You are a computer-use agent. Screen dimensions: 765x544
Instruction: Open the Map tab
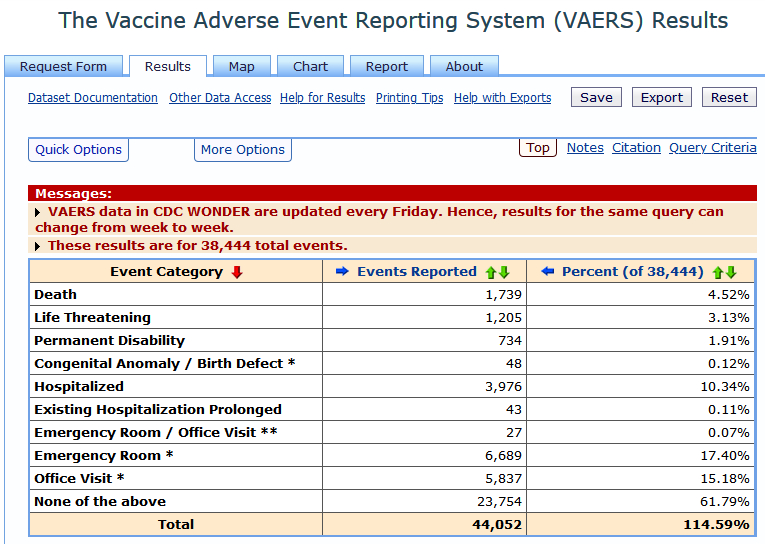pos(241,67)
